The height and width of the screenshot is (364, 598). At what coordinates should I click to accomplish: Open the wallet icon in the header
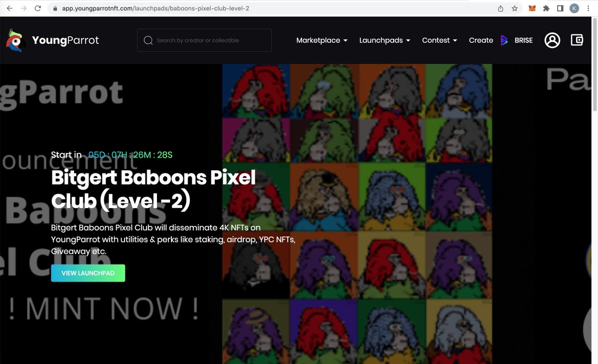coord(577,40)
